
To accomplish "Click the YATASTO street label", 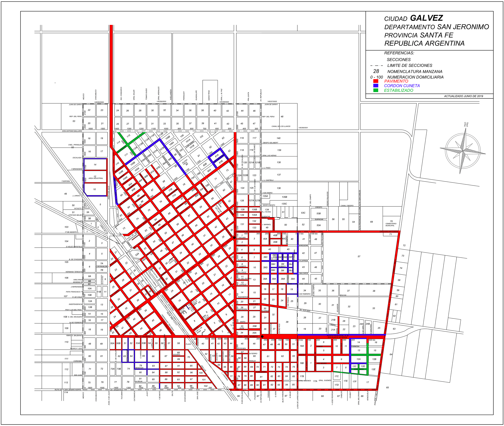I will pos(78,208).
